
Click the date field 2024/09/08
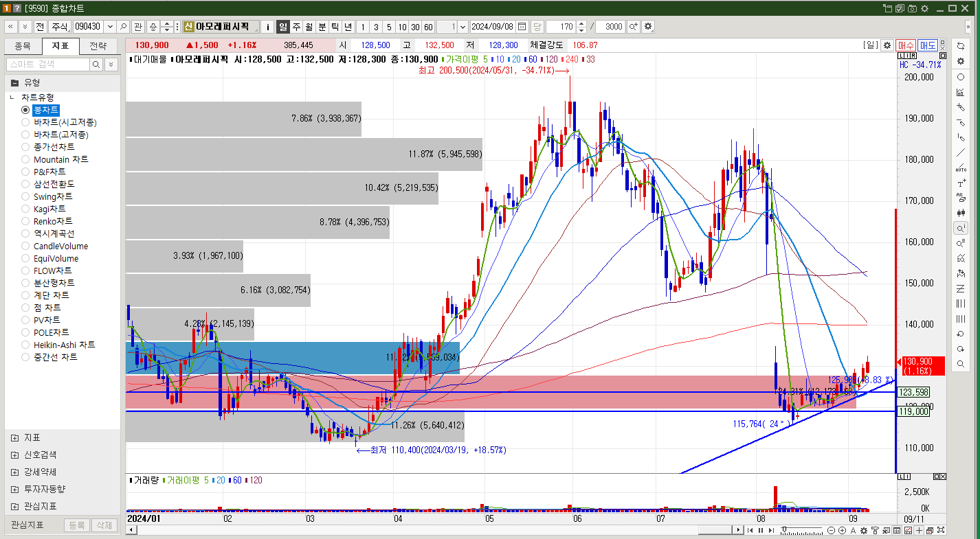[x=492, y=27]
